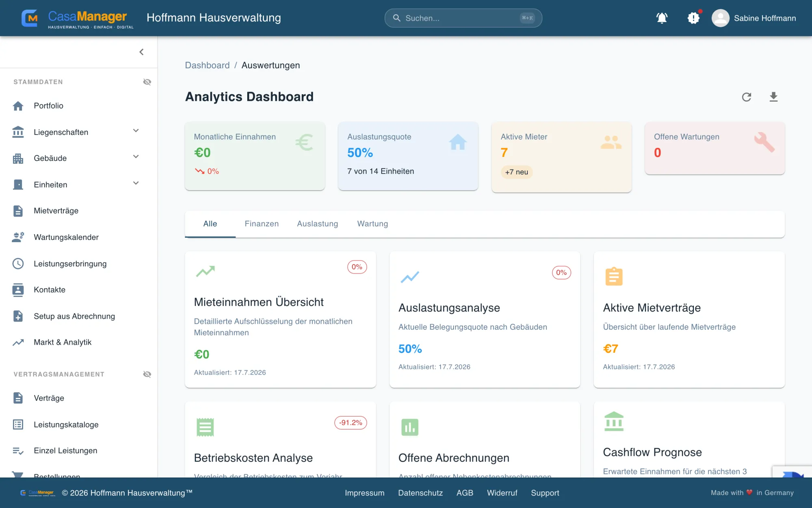Select the Alle tab
Screen dimensions: 812x508
[x=210, y=224]
